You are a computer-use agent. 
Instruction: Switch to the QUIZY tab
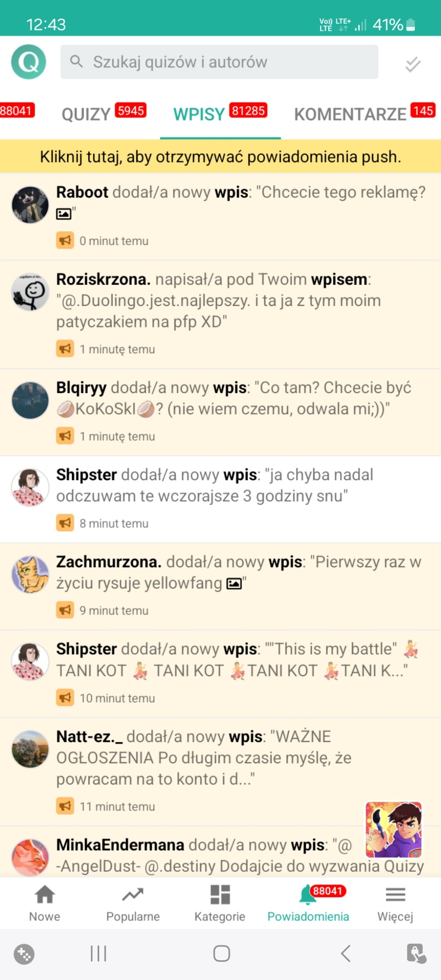[104, 113]
